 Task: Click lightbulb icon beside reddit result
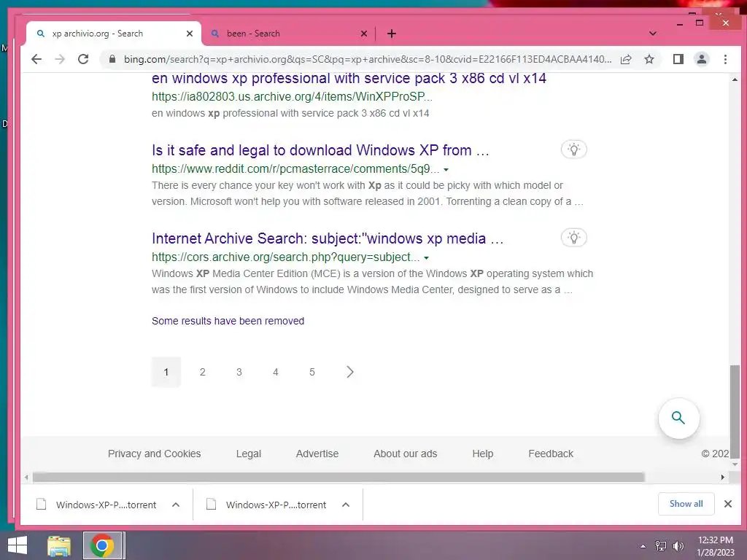573,149
